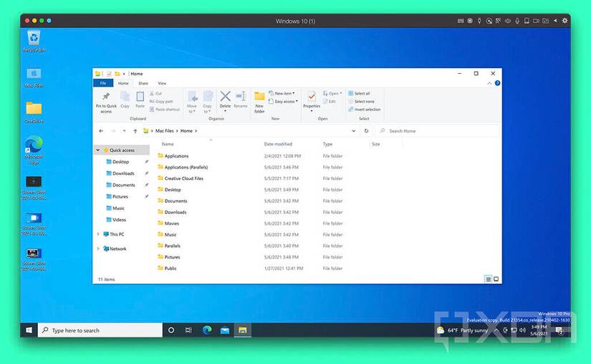Open Explorer help question mark
The image size is (591, 364).
point(498,83)
